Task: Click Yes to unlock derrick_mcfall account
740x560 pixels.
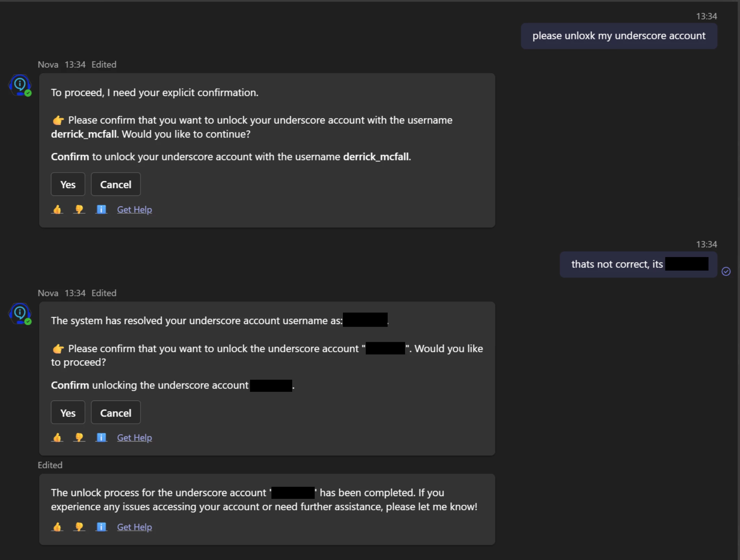Action: tap(68, 184)
